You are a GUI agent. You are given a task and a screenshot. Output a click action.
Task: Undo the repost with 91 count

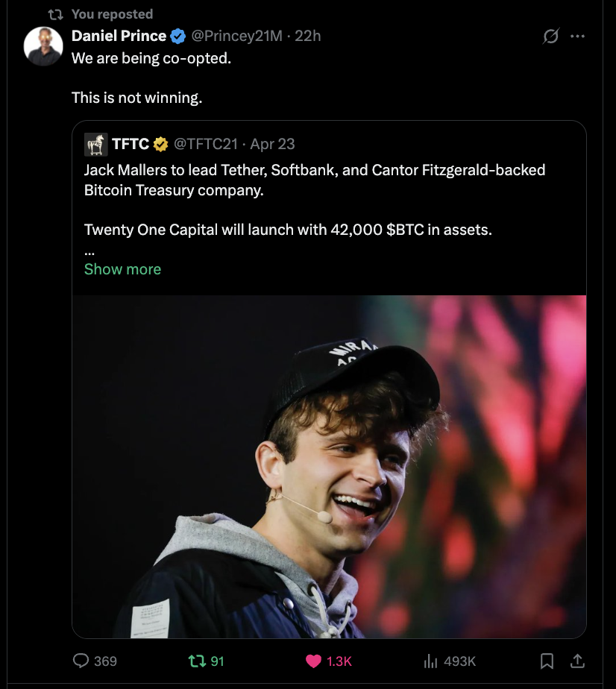(196, 661)
